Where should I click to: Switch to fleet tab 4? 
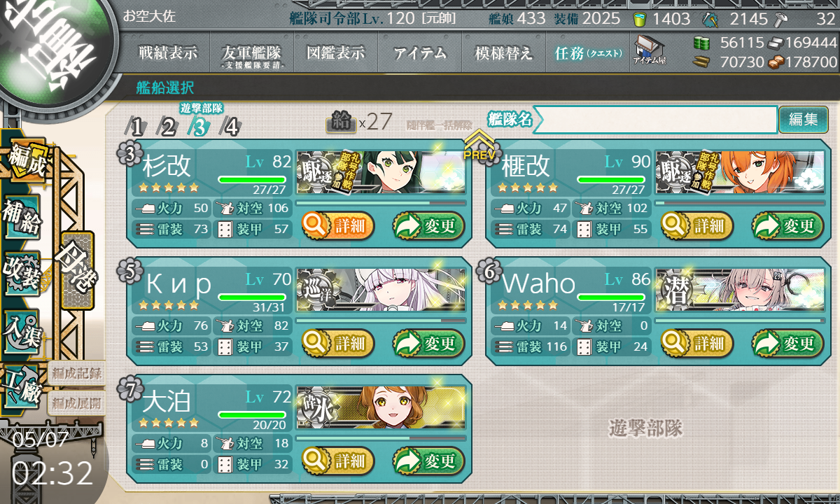[x=230, y=127]
